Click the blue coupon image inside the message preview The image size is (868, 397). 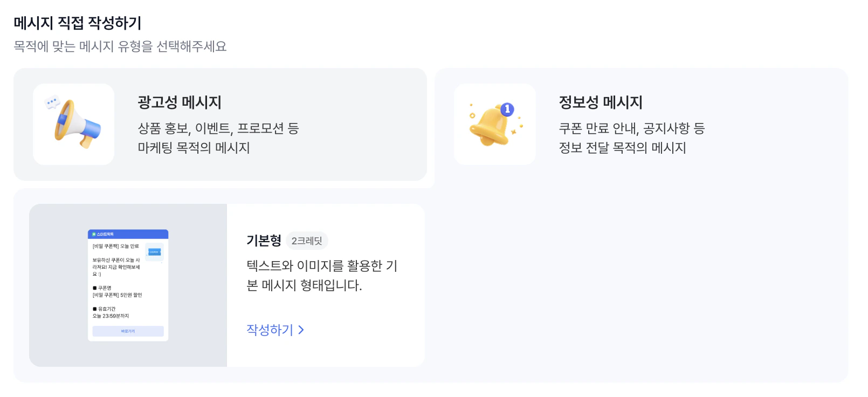click(155, 251)
